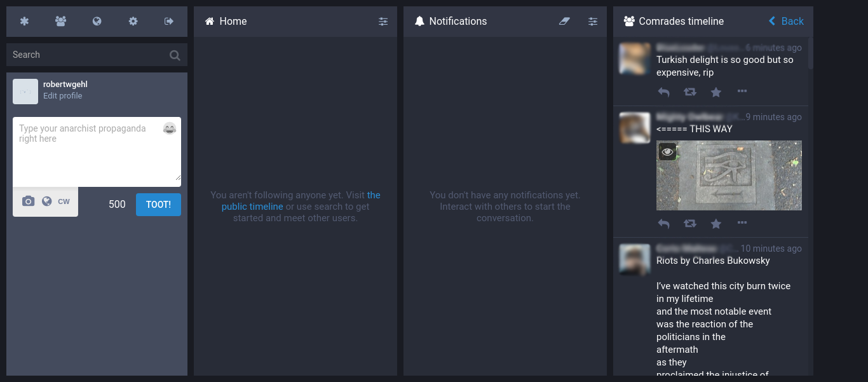Open the robertwgehl profile avatar
The height and width of the screenshot is (382, 868).
click(25, 92)
